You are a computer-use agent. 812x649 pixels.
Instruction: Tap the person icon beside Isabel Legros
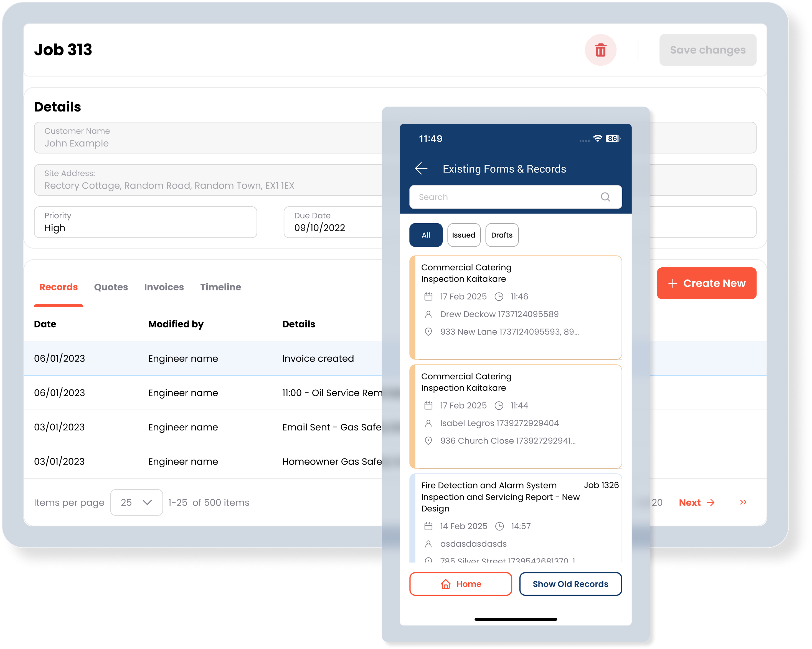428,423
